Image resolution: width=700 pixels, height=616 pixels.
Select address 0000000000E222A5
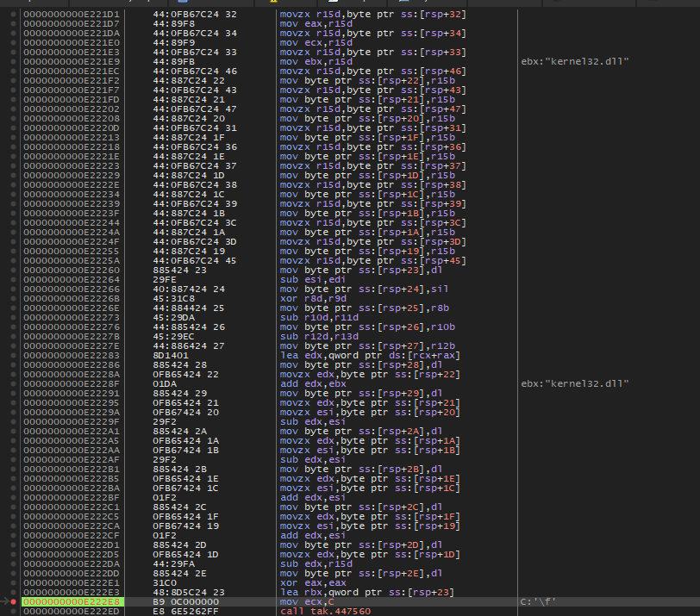72,441
